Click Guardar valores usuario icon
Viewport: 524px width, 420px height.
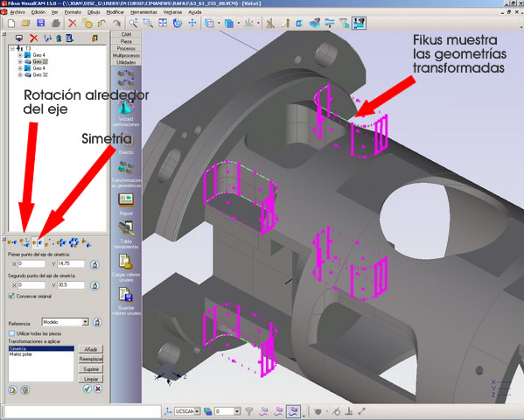[x=126, y=295]
